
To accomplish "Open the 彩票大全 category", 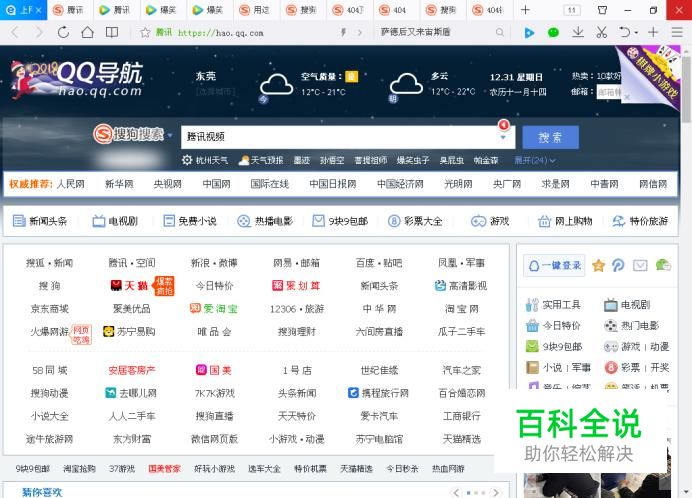I will pyautogui.click(x=415, y=221).
